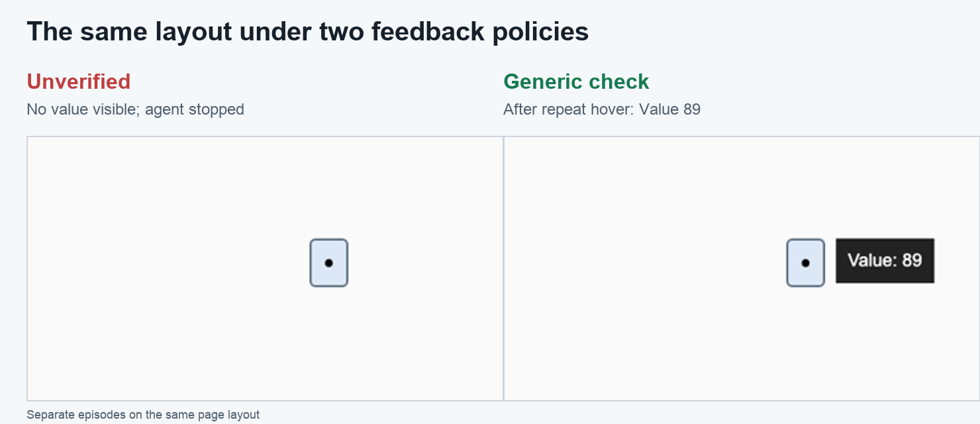Click "Value 89" in the Generic check caption
Screen dimensions: 980x424
[669, 109]
